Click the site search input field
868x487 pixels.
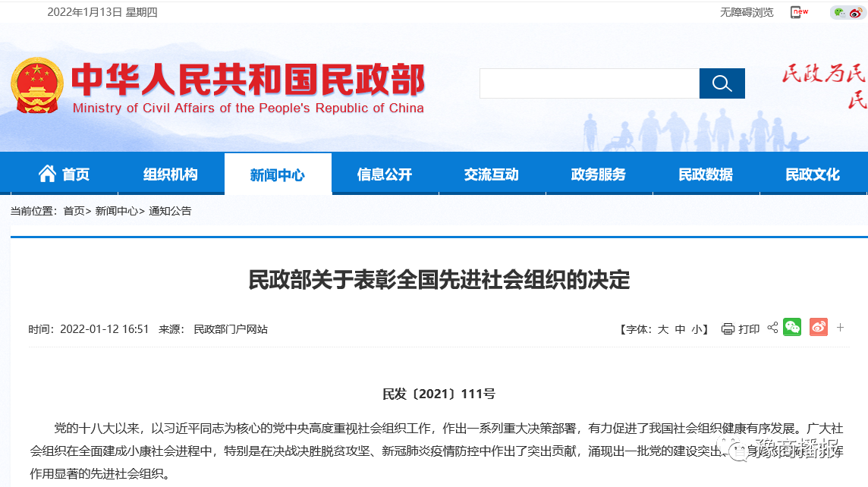pyautogui.click(x=589, y=83)
